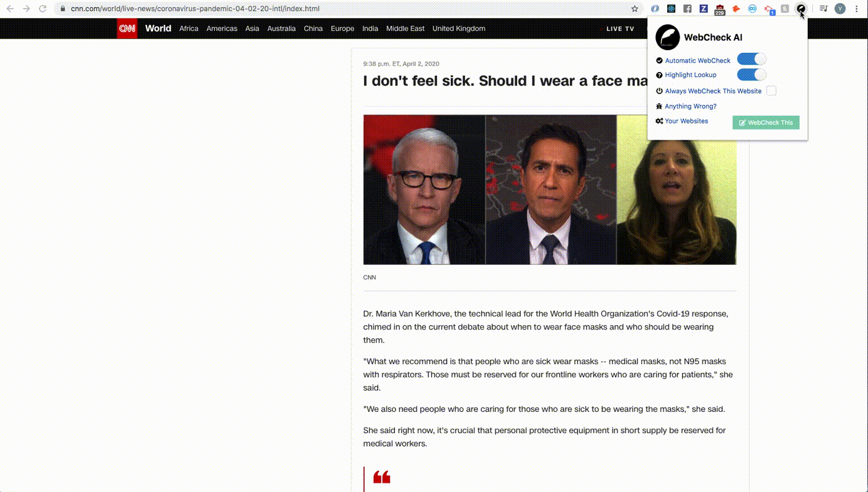
Task: Check Always WebCheck This Website box
Action: point(771,91)
